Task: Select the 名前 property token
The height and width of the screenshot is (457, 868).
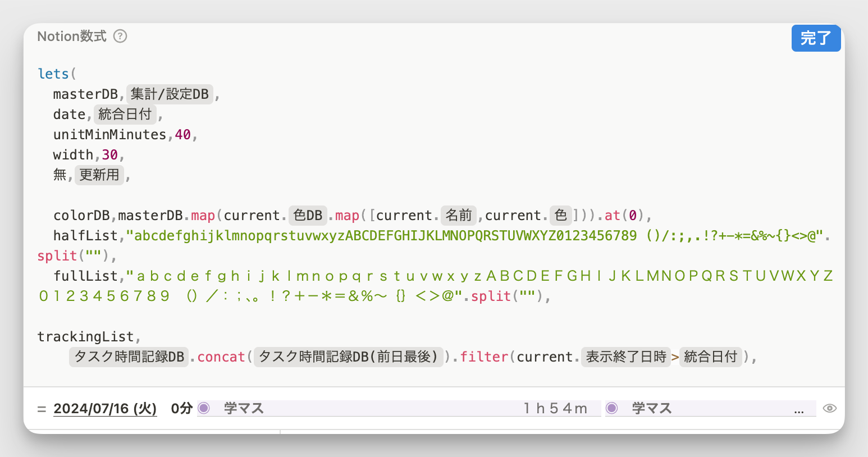Action: [x=459, y=215]
